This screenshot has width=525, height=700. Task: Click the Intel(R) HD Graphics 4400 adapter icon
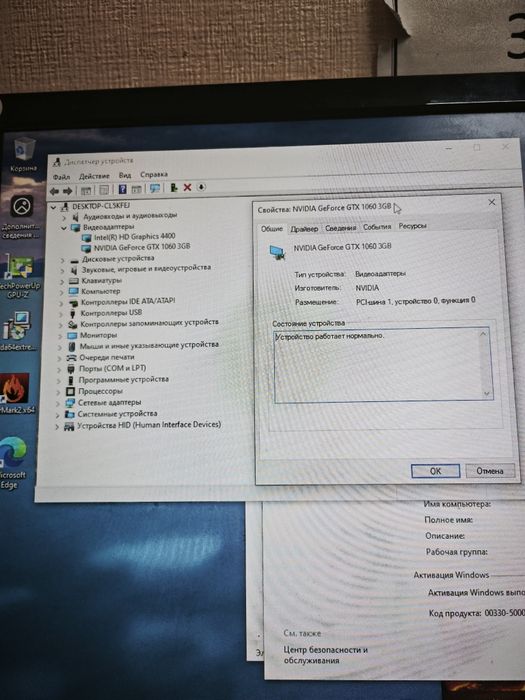click(x=86, y=238)
